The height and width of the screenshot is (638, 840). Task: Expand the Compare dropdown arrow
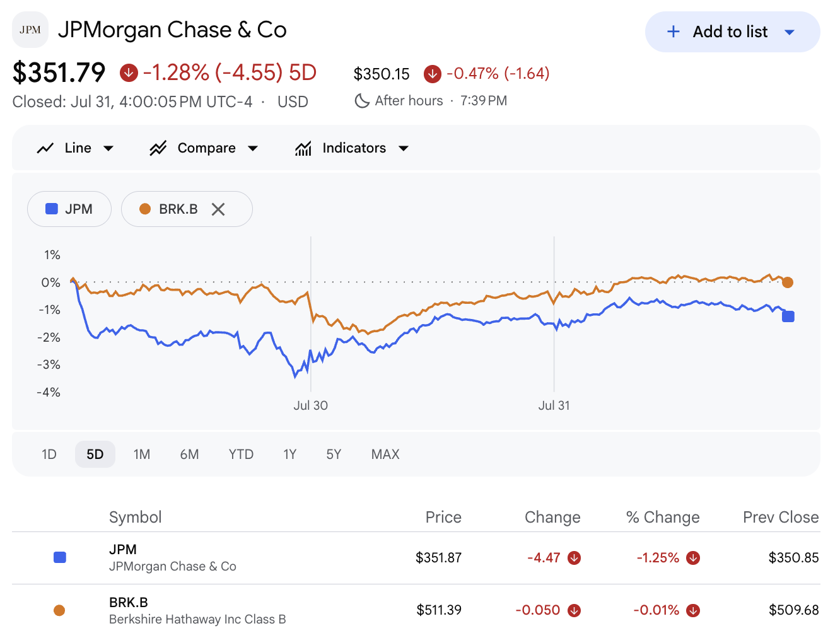tap(253, 149)
